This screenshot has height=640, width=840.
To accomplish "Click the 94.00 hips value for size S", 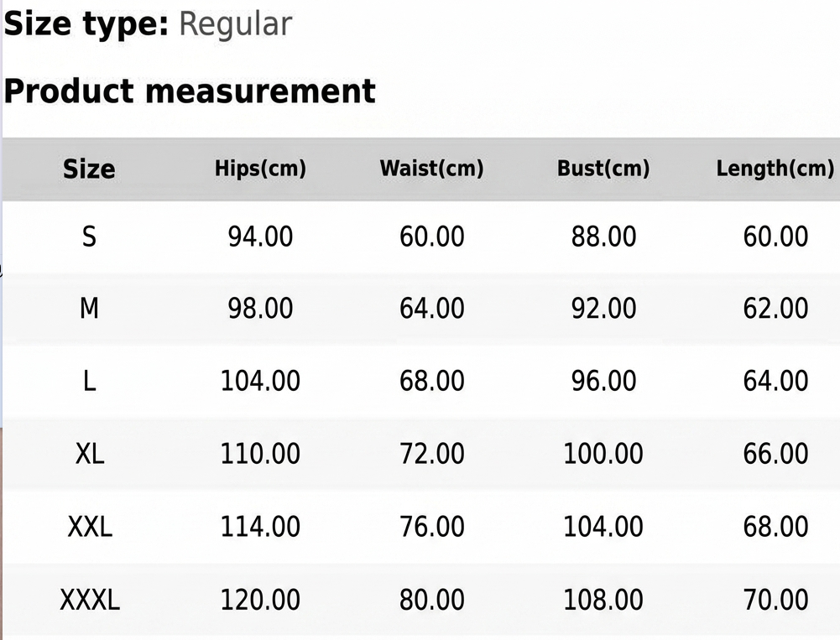I will click(x=260, y=237).
